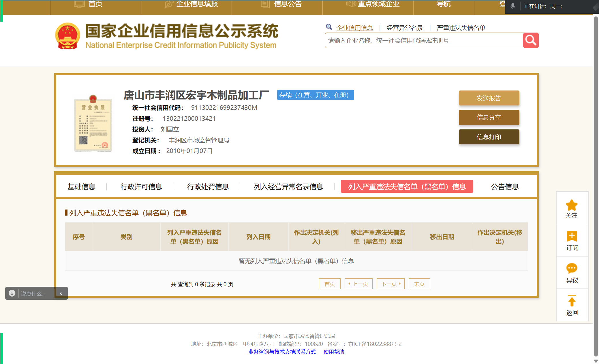599x364 pixels.
Task: Select the 经营异常名录 search category
Action: (x=405, y=28)
